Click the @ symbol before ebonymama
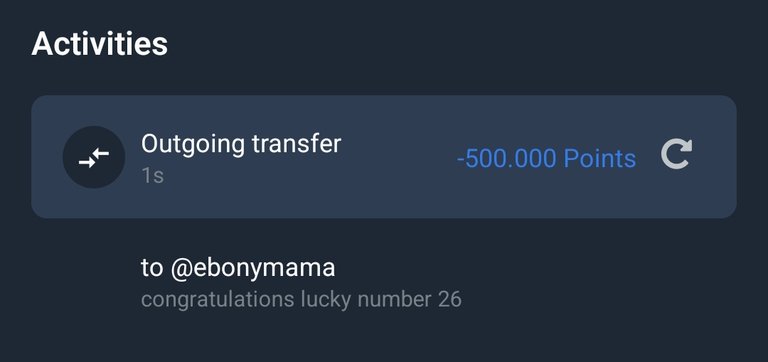This screenshot has height=362, width=768. click(182, 269)
